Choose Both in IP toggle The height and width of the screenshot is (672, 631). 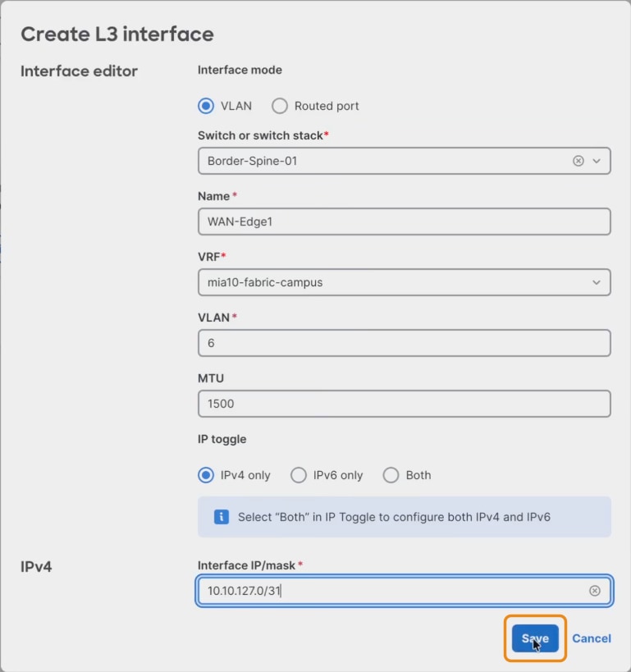391,475
